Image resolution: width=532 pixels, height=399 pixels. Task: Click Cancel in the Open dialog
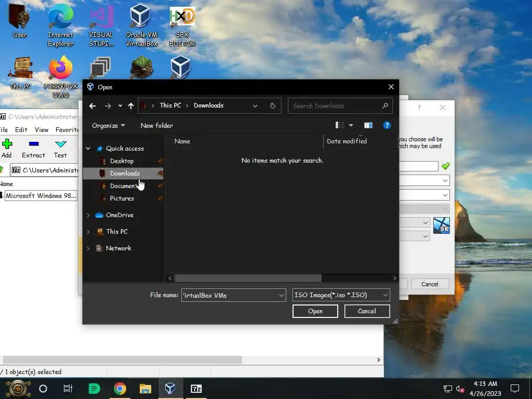[x=367, y=311]
